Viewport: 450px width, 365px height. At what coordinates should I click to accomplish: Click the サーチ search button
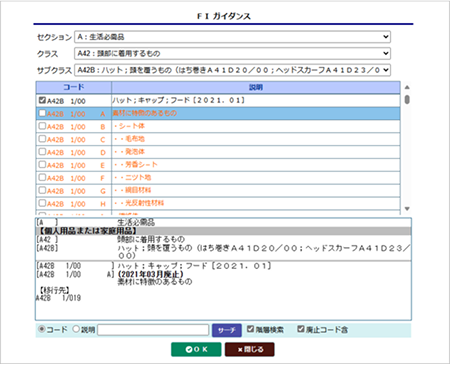coord(227,330)
